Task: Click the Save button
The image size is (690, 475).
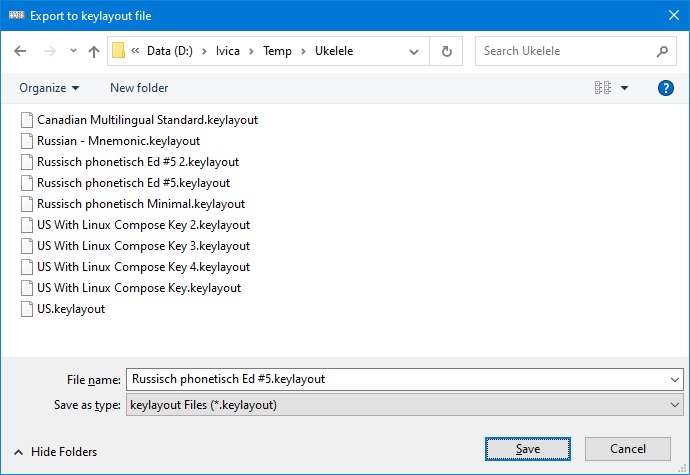Action: click(528, 449)
